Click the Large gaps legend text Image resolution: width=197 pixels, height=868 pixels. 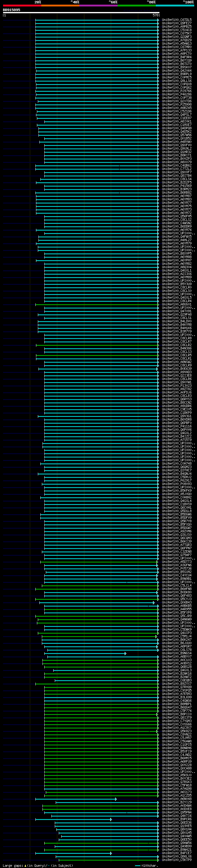13,866
